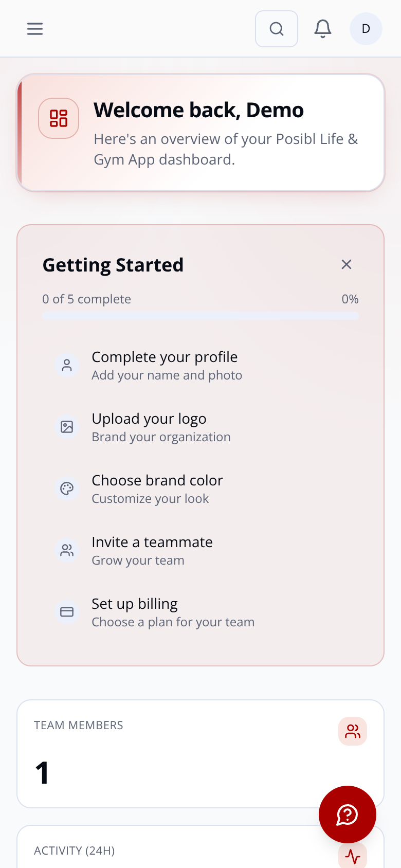Select Complete your profile step
The width and height of the screenshot is (401, 868).
200,365
